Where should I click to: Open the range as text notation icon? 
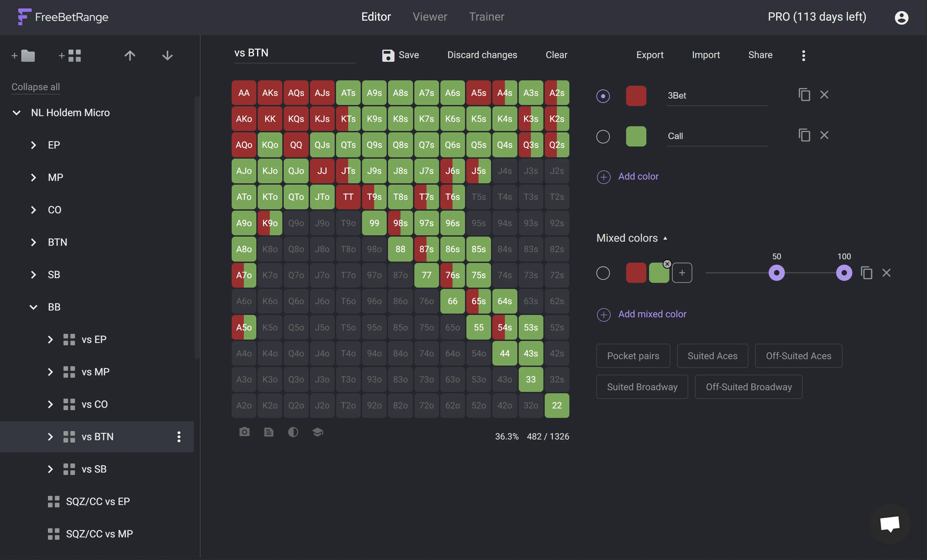268,432
